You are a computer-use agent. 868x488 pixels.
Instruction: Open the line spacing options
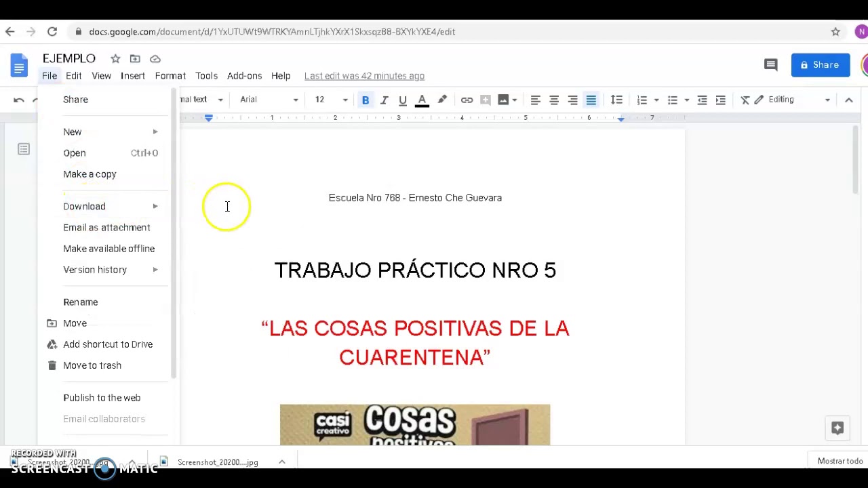coord(616,100)
